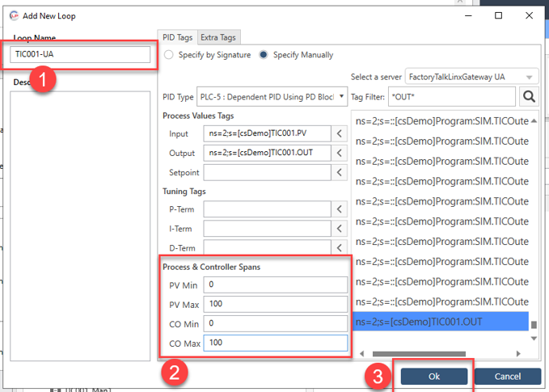Assign selected tag to Input field arrow
Image resolution: width=549 pixels, height=392 pixels.
coord(340,133)
